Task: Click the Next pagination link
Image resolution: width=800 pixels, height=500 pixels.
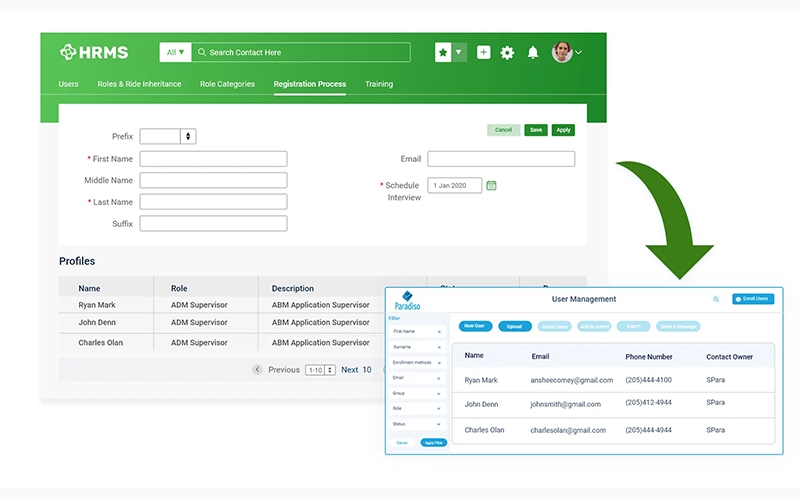Action: pos(349,369)
